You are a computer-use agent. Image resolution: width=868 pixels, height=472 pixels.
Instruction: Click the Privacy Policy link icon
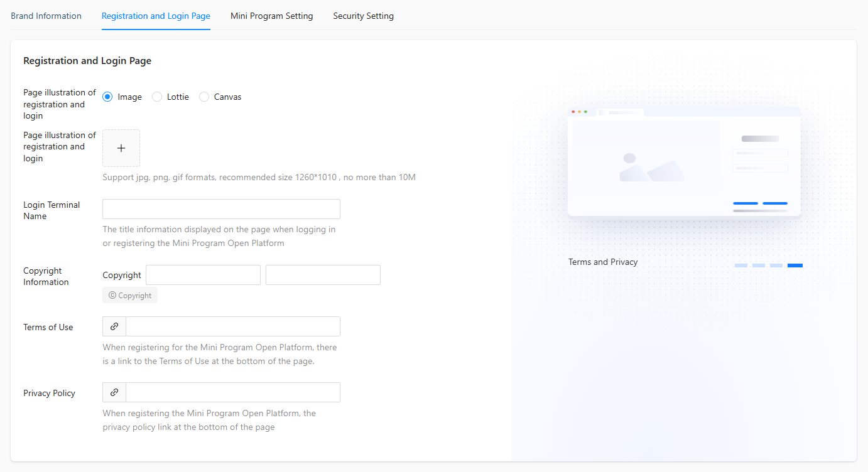114,392
